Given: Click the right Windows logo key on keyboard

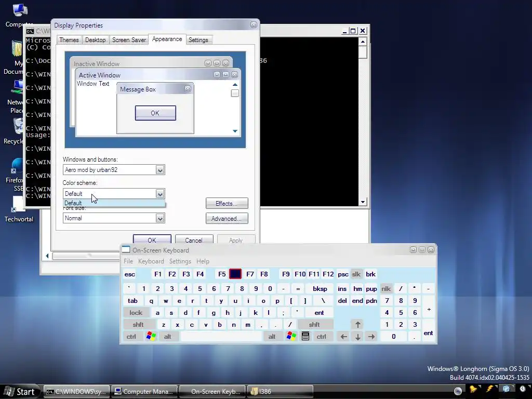Looking at the screenshot, I should (x=291, y=336).
